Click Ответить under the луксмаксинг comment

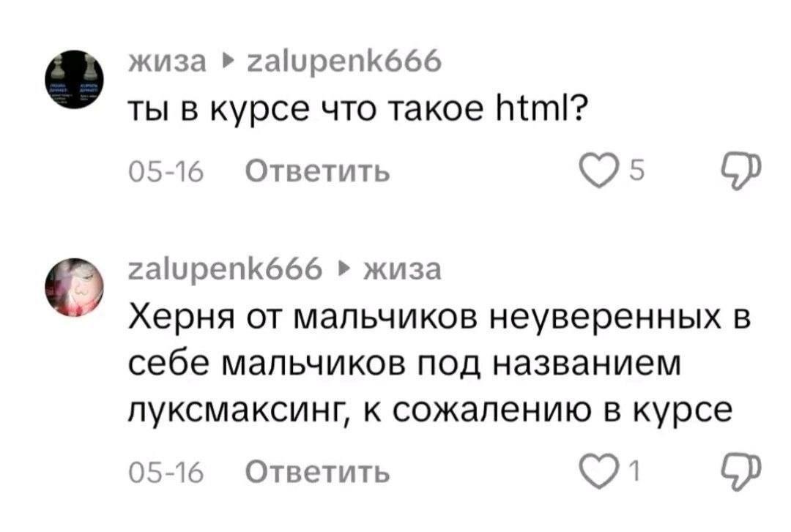(x=318, y=473)
